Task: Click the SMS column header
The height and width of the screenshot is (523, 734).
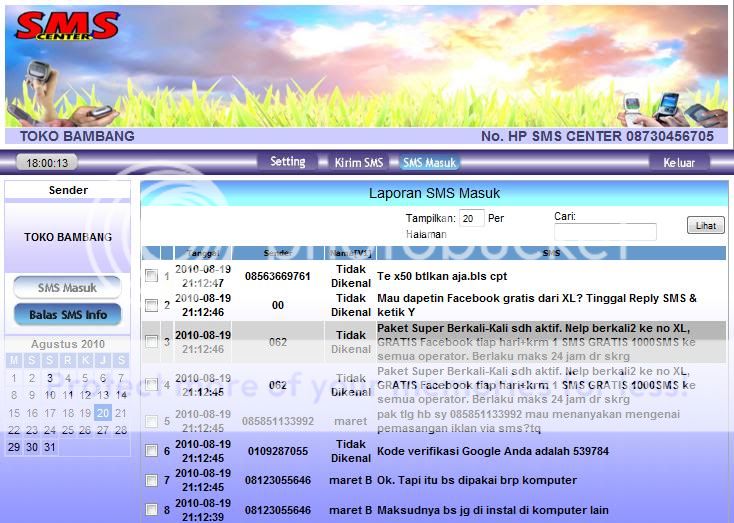Action: (x=551, y=253)
